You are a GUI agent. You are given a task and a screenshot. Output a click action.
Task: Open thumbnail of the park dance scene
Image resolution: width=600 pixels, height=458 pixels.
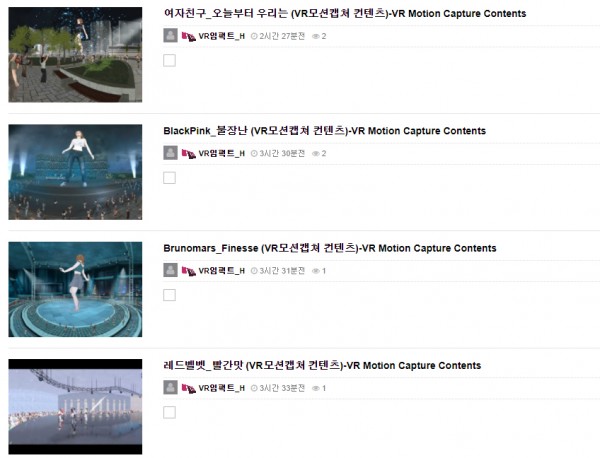(x=75, y=55)
